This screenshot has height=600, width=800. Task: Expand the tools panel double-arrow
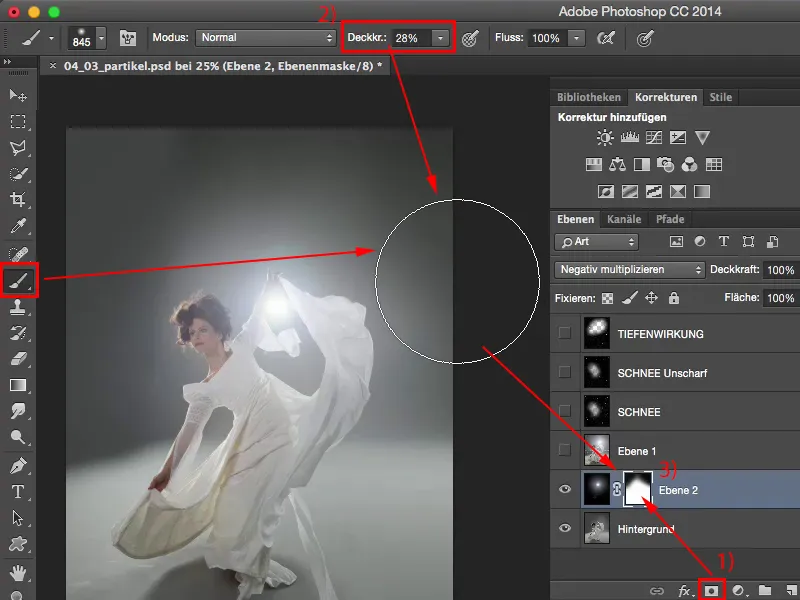click(x=7, y=62)
